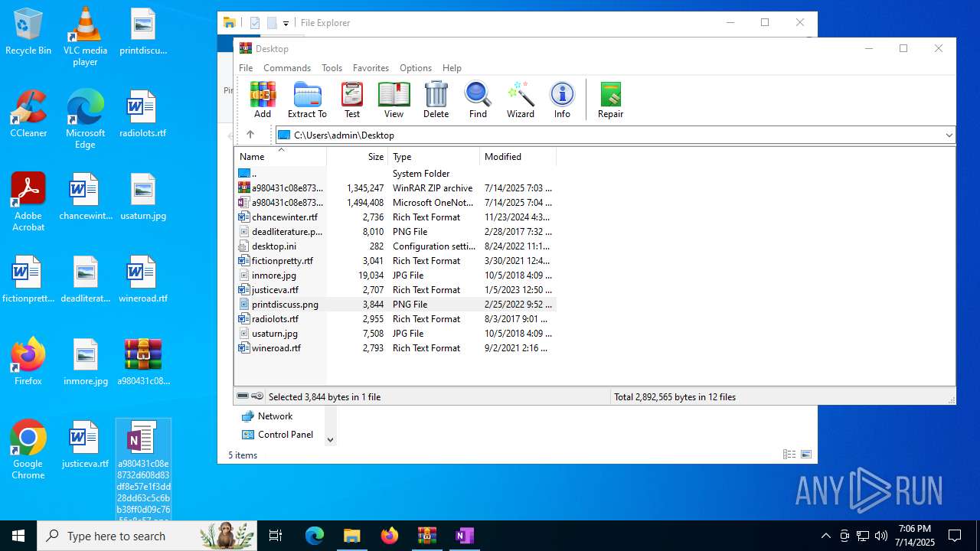This screenshot has height=551, width=980.
Task: Sort files by Modified column header
Action: (518, 157)
